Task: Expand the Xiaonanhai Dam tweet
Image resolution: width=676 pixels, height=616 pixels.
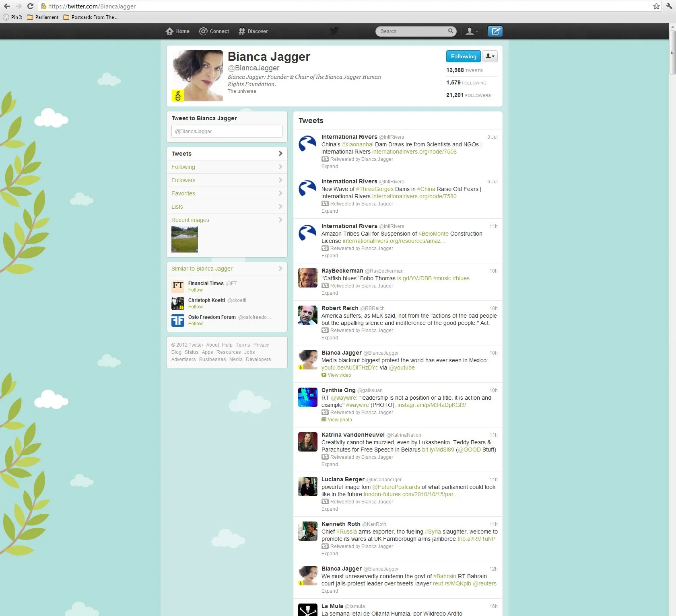Action: [330, 166]
